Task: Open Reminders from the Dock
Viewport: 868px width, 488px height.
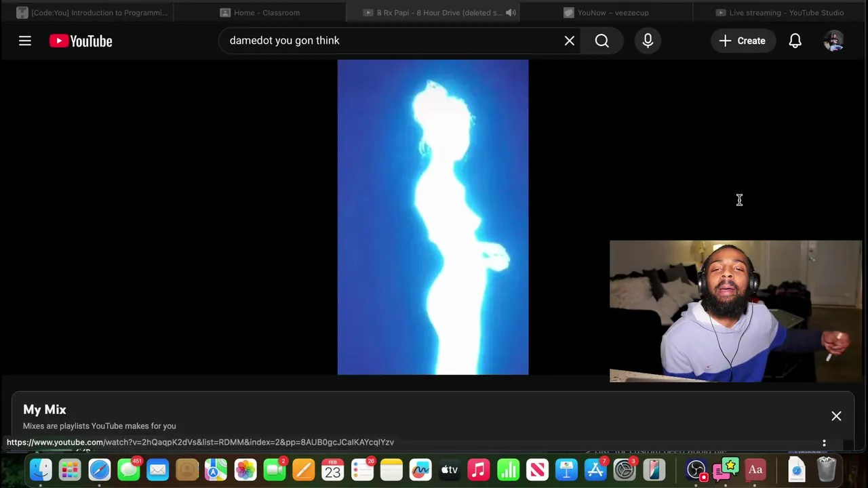Action: [362, 470]
